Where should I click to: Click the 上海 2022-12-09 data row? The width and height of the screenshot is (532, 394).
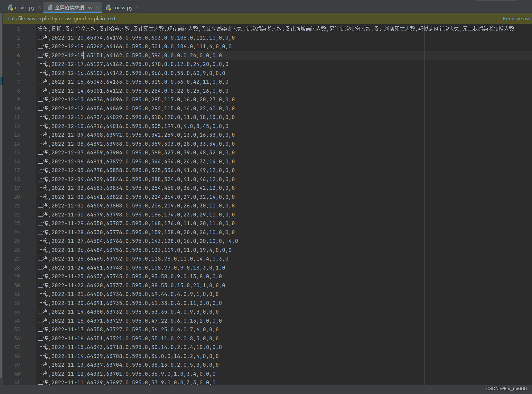click(x=136, y=135)
